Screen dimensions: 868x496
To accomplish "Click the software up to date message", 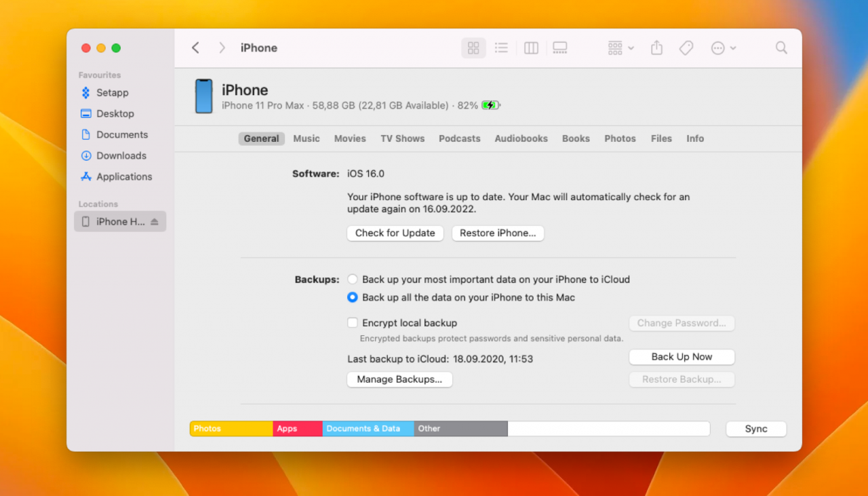I will pyautogui.click(x=519, y=203).
